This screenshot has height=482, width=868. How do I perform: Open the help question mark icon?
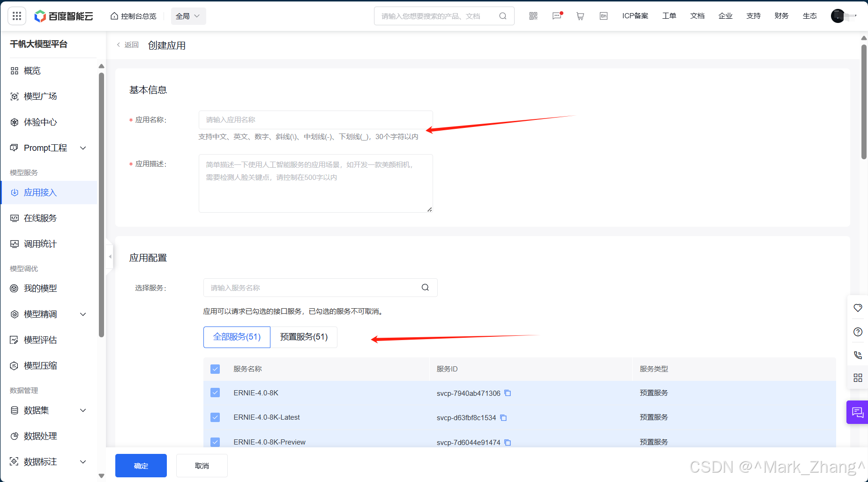click(x=858, y=332)
